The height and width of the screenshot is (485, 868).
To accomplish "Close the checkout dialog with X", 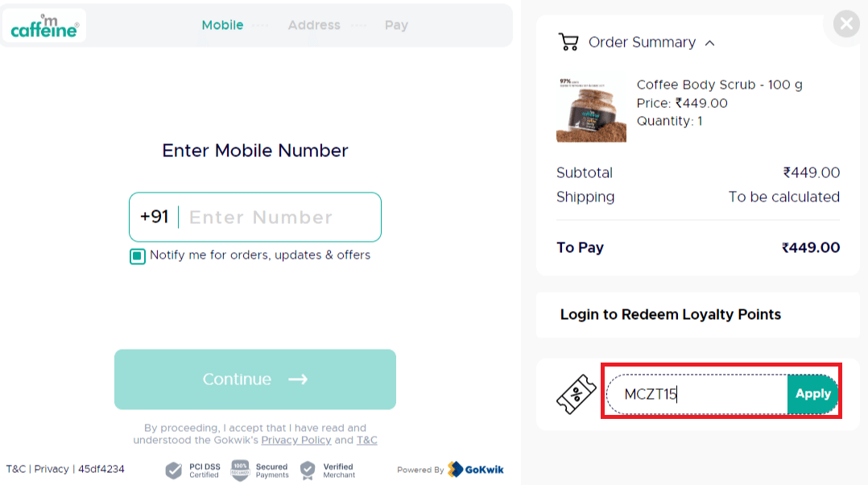I will tap(845, 24).
